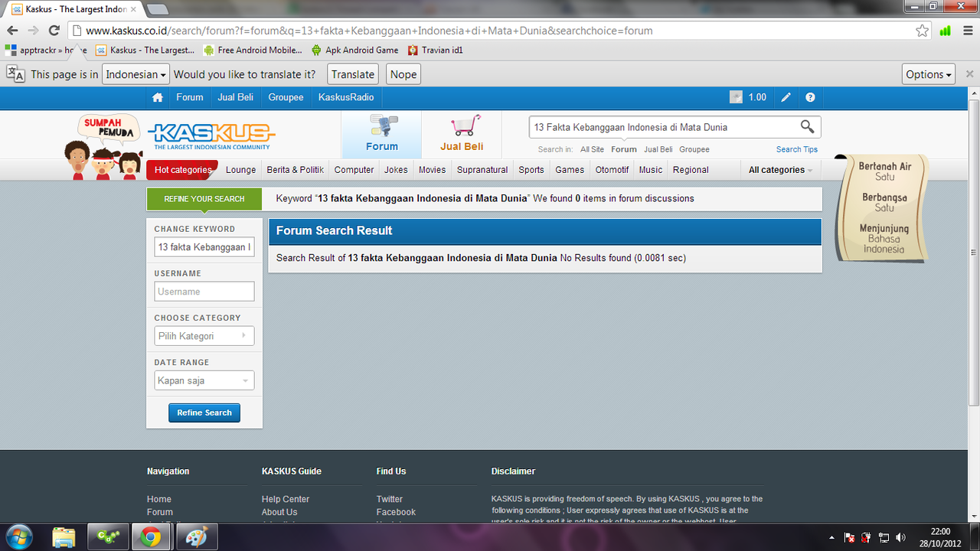Click the Facebook footer link
Viewport: 980px width, 551px height.
[x=396, y=512]
